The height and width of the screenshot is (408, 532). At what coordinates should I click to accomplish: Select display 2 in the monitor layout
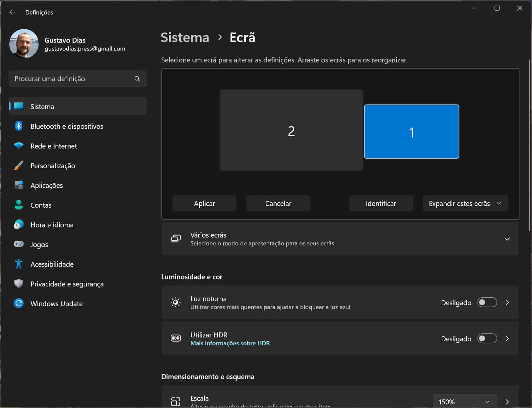point(291,130)
